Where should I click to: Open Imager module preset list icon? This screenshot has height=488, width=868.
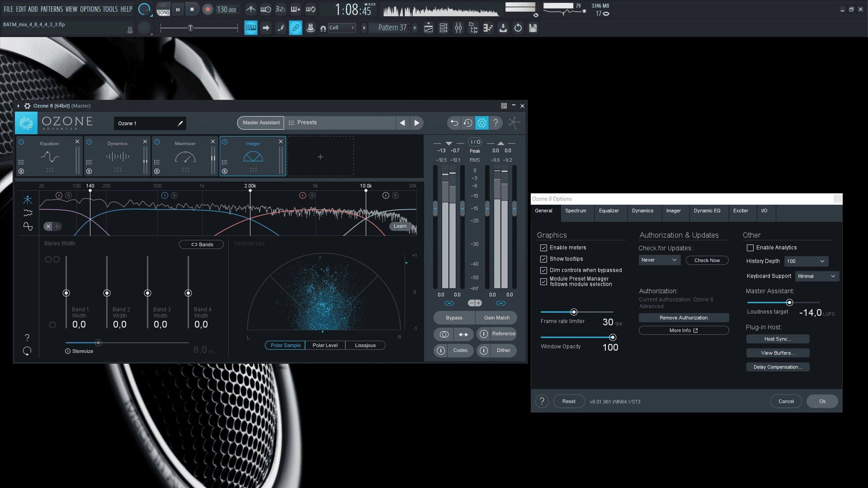(x=225, y=162)
